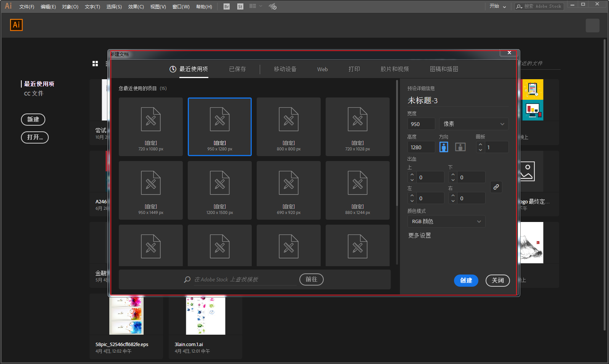Viewport: 609px width, 364px height.
Task: Switch to the 图稿和插图 tab
Action: (x=444, y=69)
